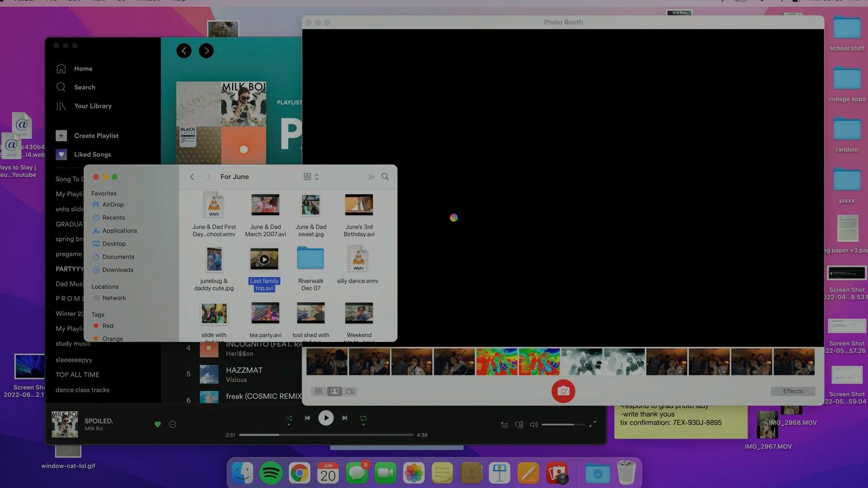This screenshot has height=488, width=868.
Task: Mute the Spotify volume speaker icon
Action: 534,425
